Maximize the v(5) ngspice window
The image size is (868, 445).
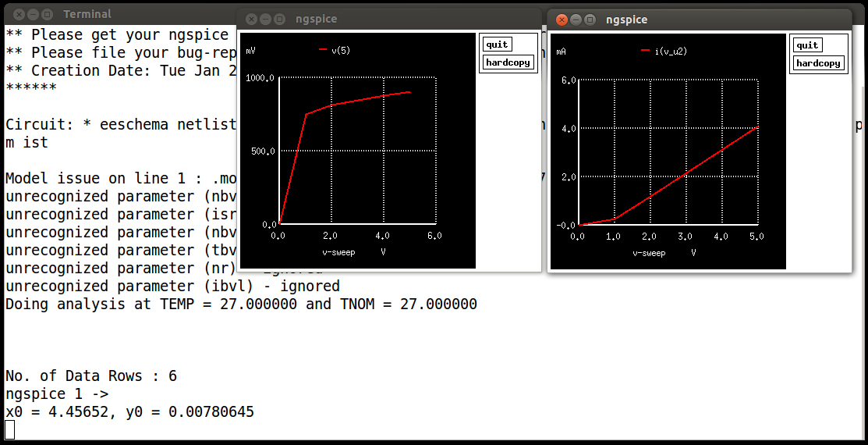279,19
